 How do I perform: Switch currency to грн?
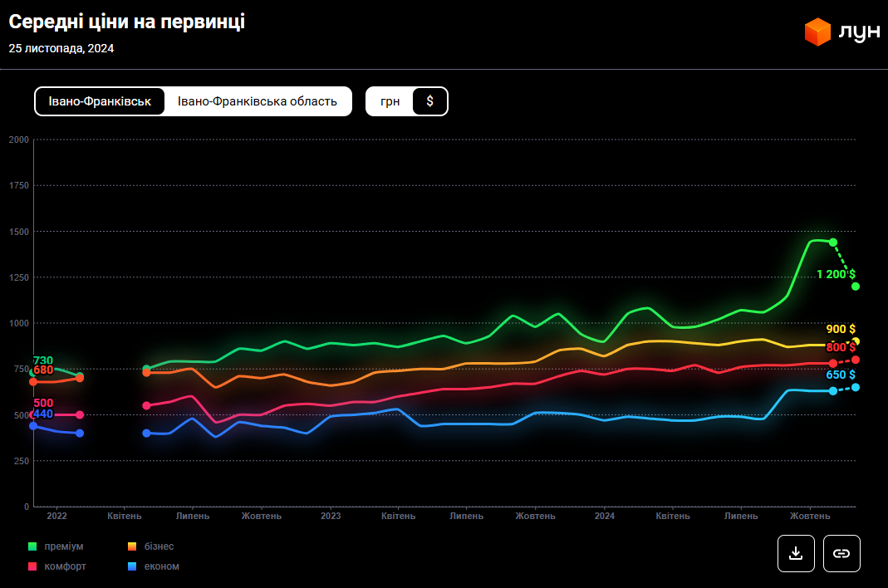(x=390, y=101)
